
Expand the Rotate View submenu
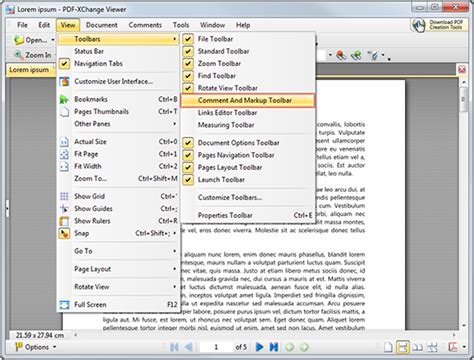click(x=118, y=287)
